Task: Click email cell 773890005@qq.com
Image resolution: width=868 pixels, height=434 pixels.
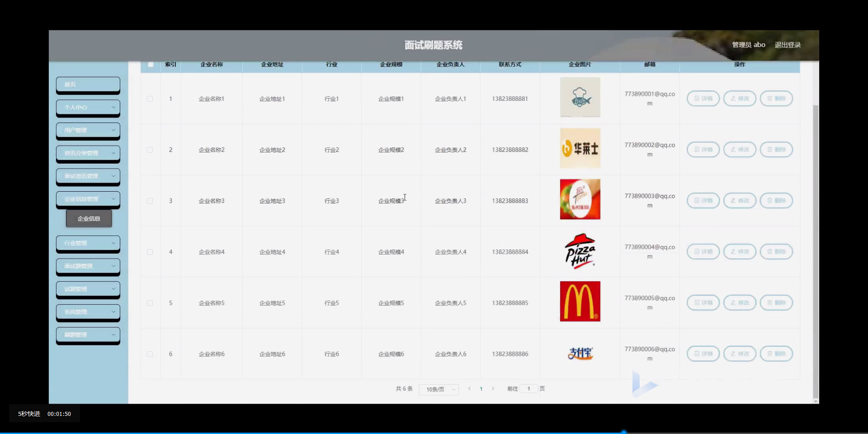Action: click(650, 303)
